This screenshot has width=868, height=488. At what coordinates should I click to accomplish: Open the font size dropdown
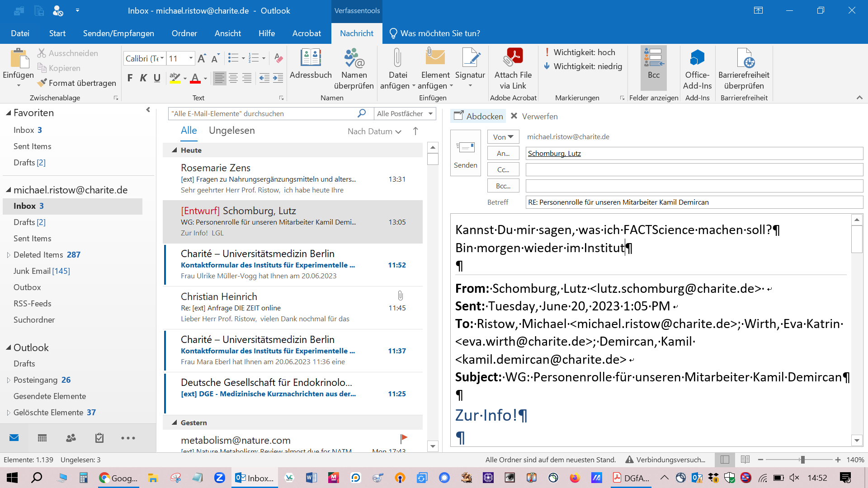click(191, 58)
